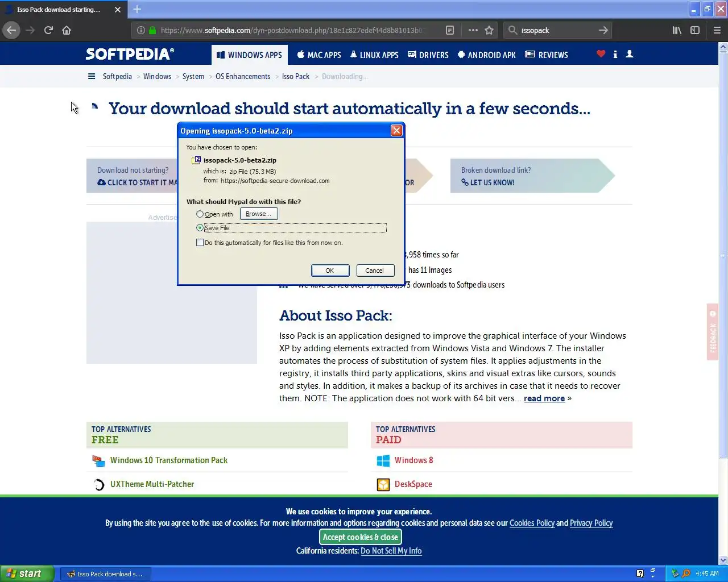Open the Windows Start menu
This screenshot has width=728, height=582.
27,573
